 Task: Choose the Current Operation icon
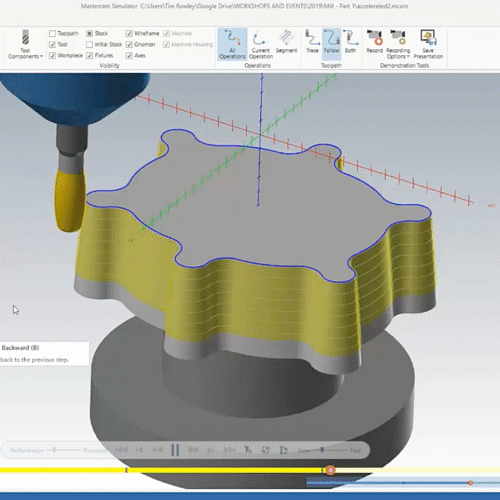click(261, 44)
